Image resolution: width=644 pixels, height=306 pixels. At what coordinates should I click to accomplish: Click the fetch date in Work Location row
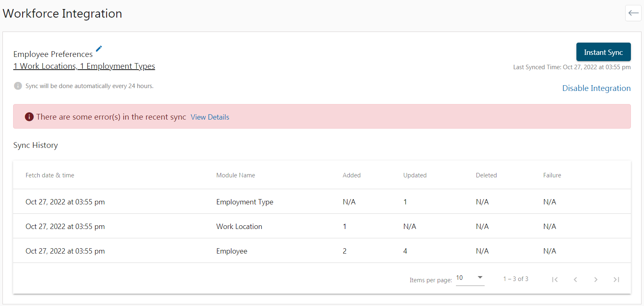pos(65,227)
